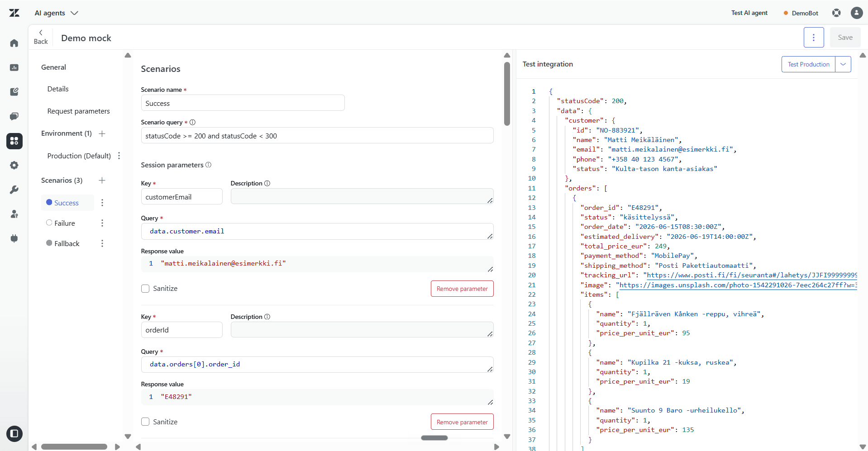Click the Scenario query input field
This screenshot has width=868, height=451.
coord(317,136)
